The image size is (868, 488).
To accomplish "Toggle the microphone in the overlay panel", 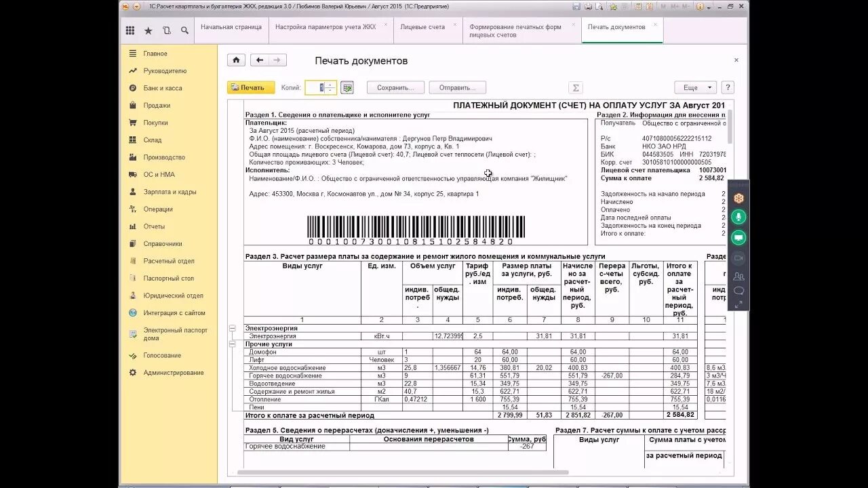I will (738, 217).
